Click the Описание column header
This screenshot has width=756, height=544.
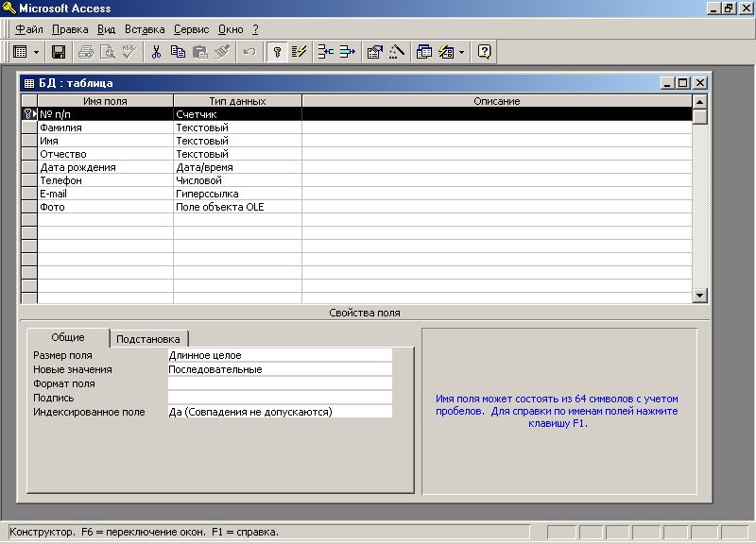(x=497, y=101)
